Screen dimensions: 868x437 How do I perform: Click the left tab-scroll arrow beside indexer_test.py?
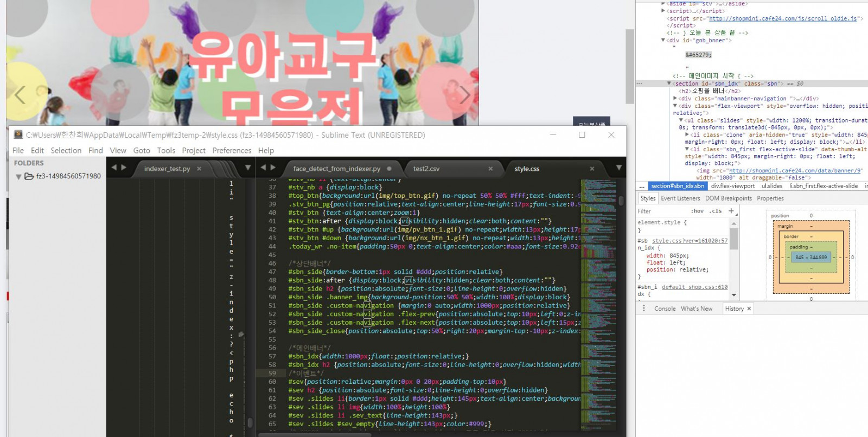114,168
